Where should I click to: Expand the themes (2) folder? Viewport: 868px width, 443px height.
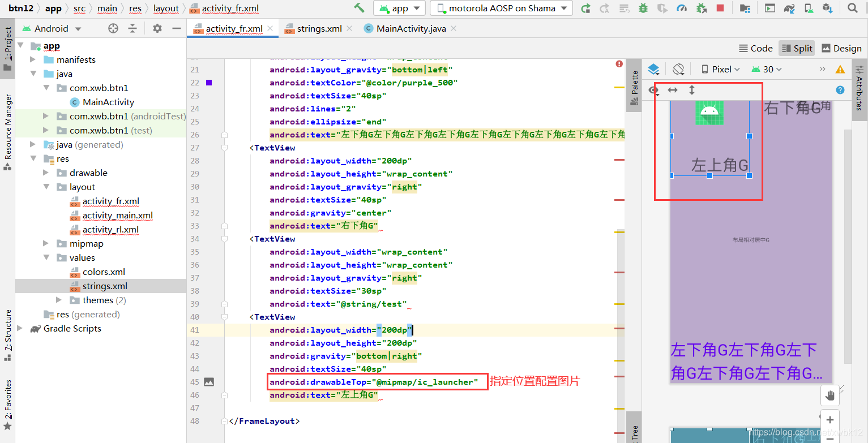coord(59,300)
